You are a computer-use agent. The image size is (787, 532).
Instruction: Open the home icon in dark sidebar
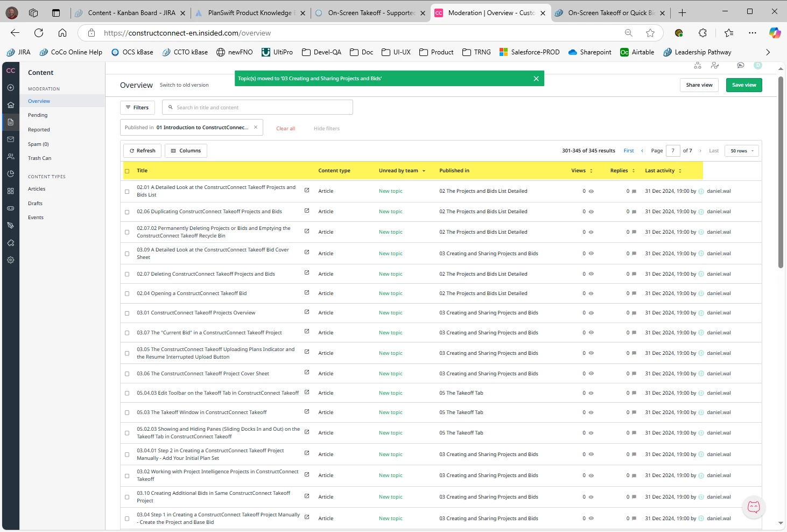(x=10, y=105)
